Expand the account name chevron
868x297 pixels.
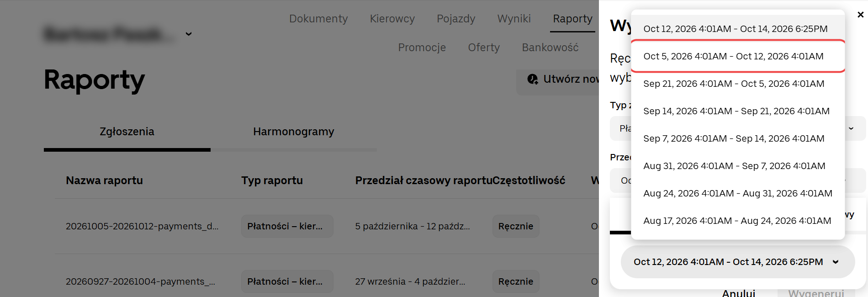click(x=189, y=34)
